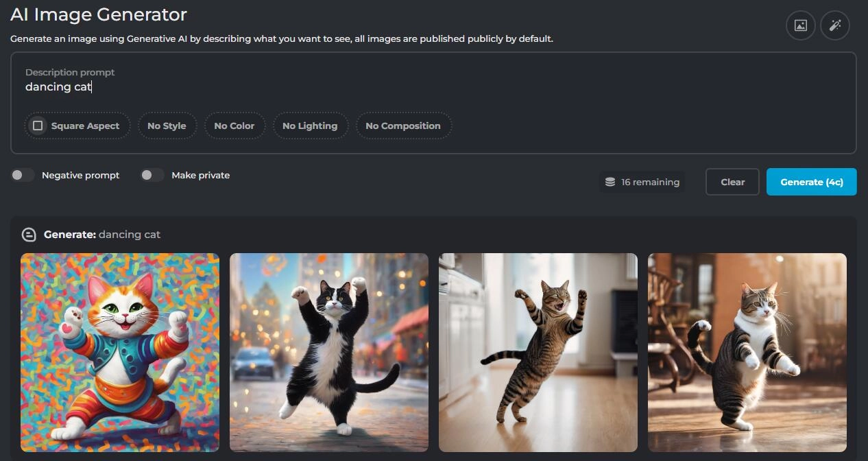Open the No Lighting selector
868x461 pixels.
(310, 126)
